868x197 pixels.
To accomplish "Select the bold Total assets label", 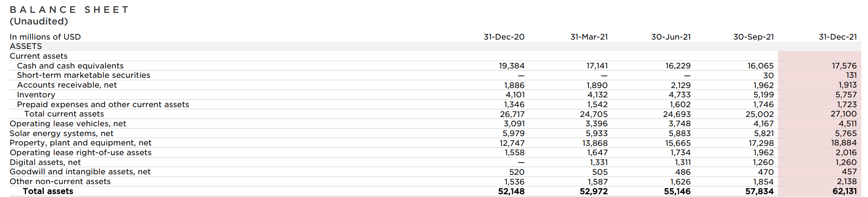I will (x=48, y=191).
